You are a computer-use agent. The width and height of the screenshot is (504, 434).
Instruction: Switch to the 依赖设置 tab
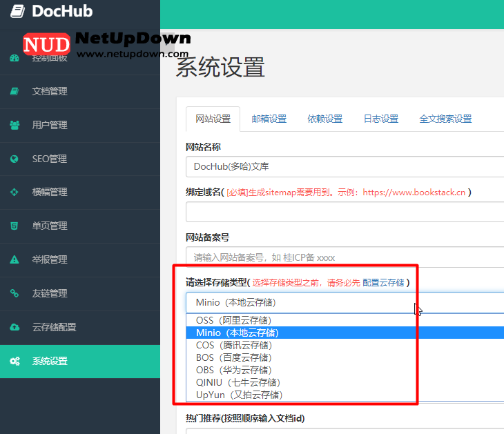(325, 119)
